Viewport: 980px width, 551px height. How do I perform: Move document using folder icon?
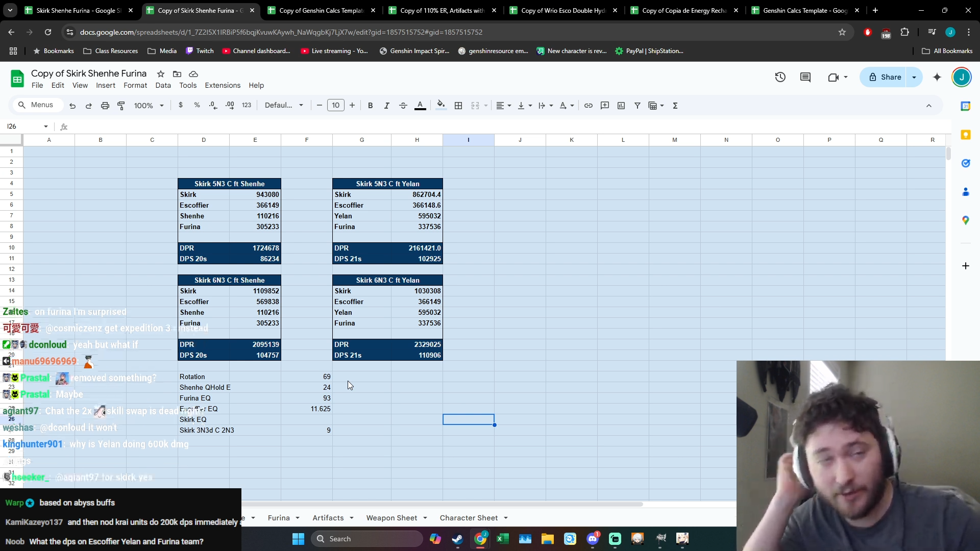coord(177,74)
